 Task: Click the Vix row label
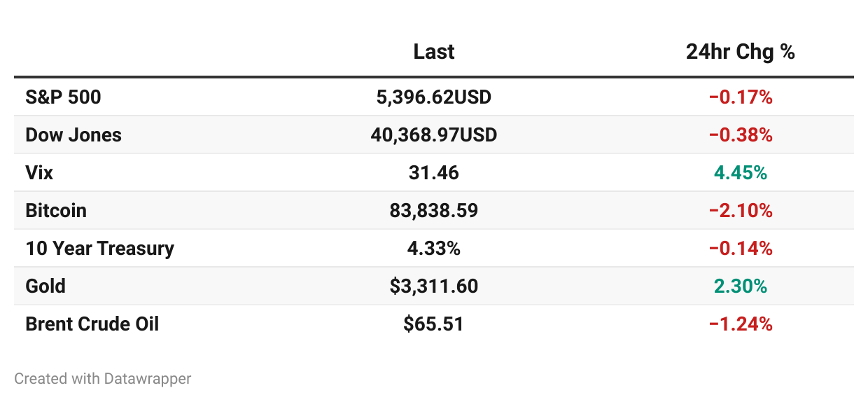click(39, 173)
